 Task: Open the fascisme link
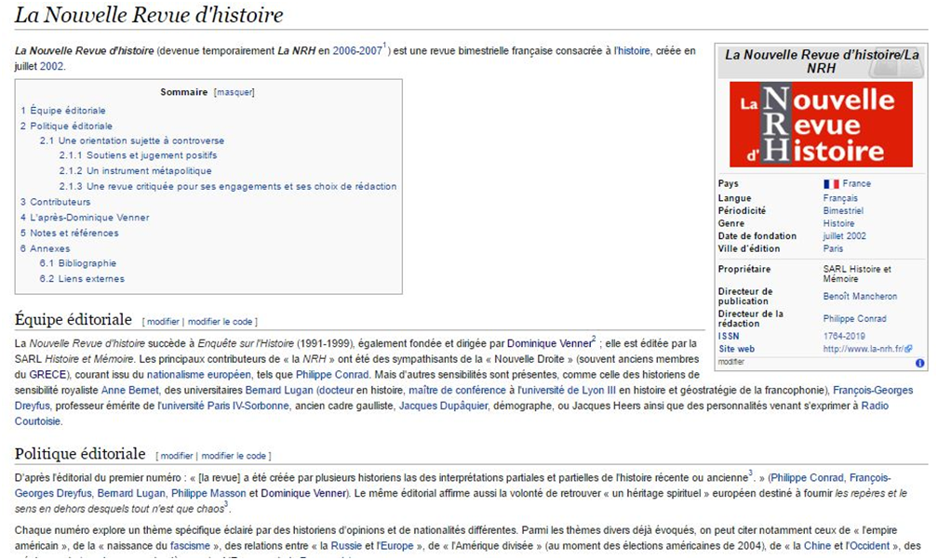coord(190,546)
